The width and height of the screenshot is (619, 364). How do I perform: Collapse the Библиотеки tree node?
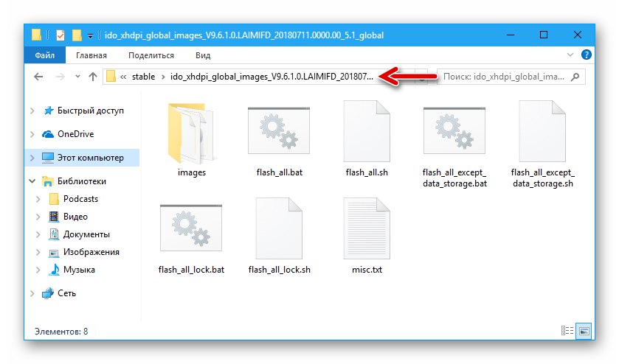tap(32, 181)
